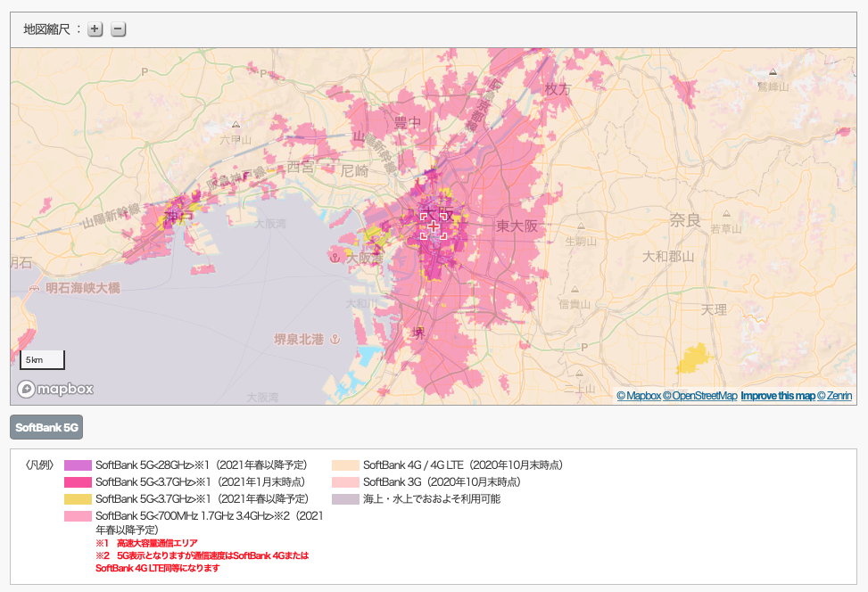This screenshot has width=868, height=592.
Task: Click the bridge icon beside 明石海峡大橋
Action: coord(35,288)
